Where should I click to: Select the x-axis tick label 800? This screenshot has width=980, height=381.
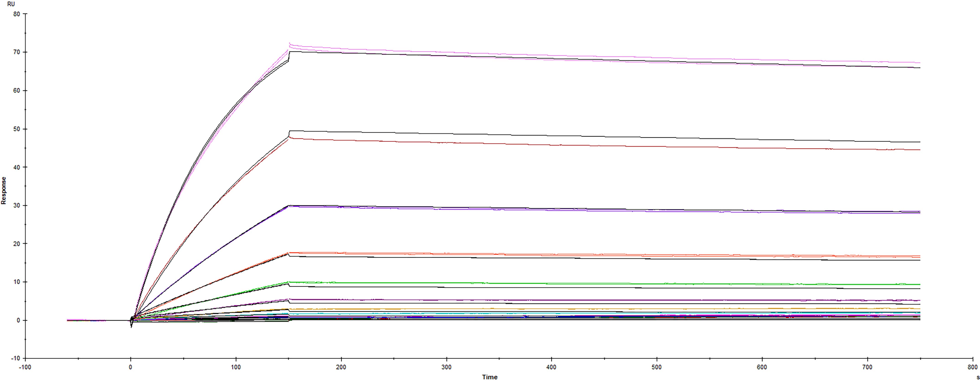tap(973, 367)
